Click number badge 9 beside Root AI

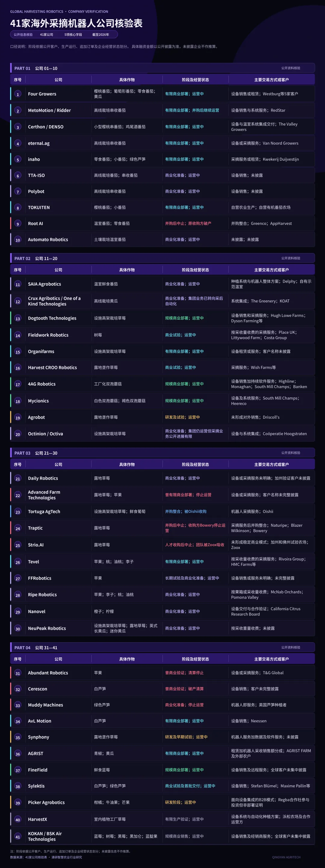click(x=18, y=224)
